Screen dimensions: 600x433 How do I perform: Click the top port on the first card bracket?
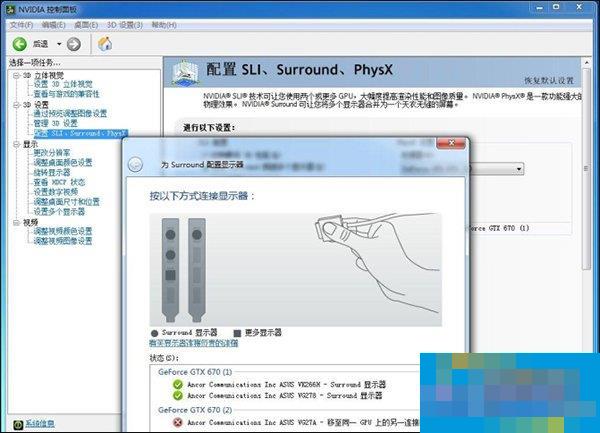[171, 234]
